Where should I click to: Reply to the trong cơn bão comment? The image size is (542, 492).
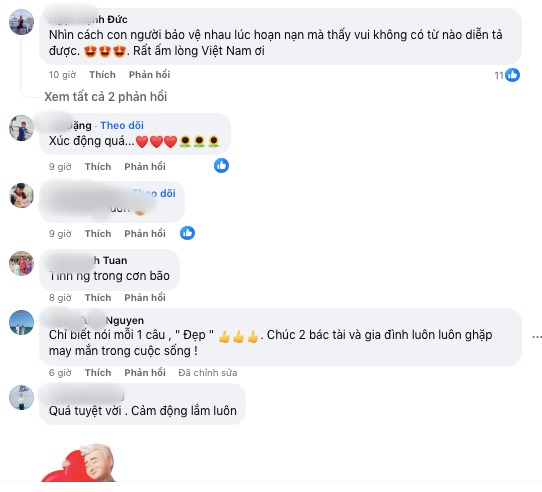[145, 298]
